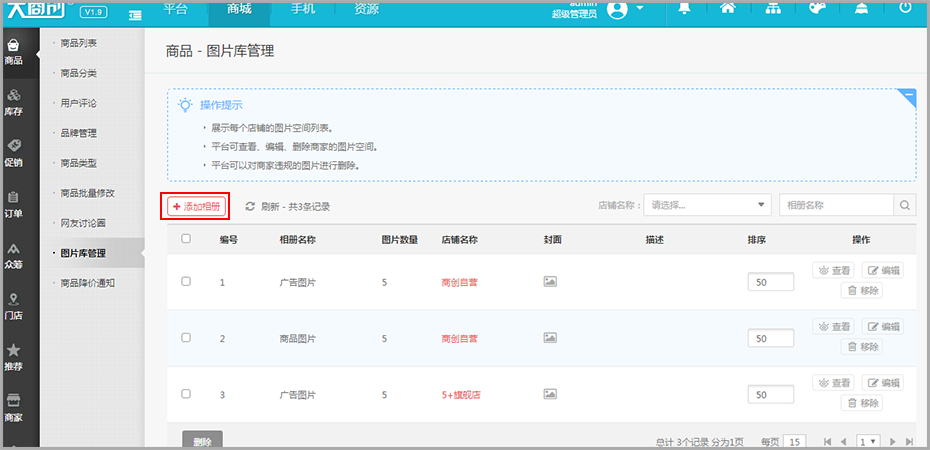Viewport: 930px width, 450px height.
Task: Click 移除 for row 1
Action: (x=862, y=291)
